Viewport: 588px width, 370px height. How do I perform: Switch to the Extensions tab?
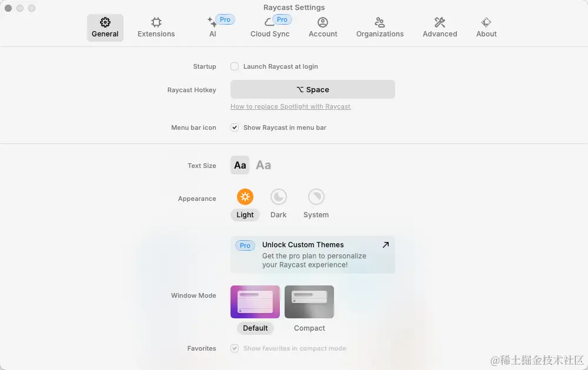[x=156, y=28]
